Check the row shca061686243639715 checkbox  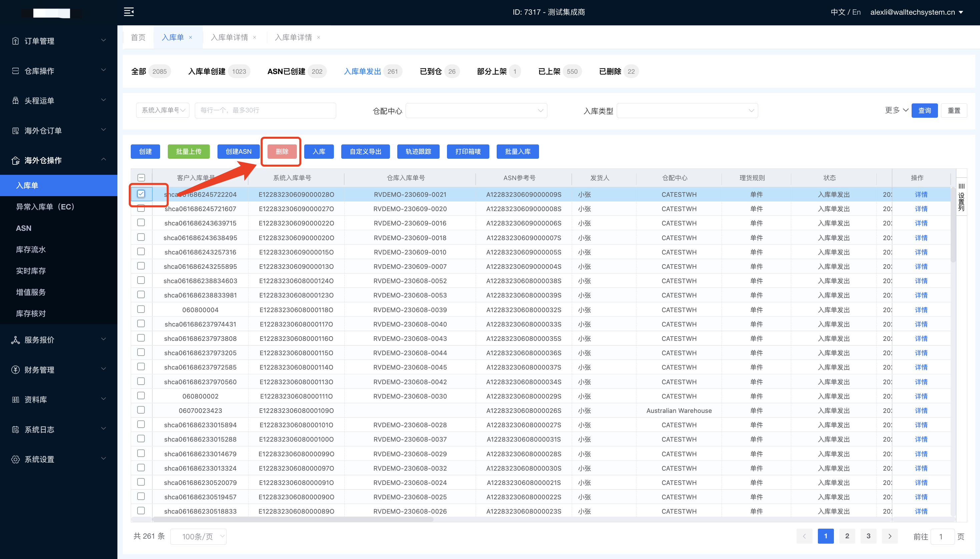pyautogui.click(x=141, y=222)
